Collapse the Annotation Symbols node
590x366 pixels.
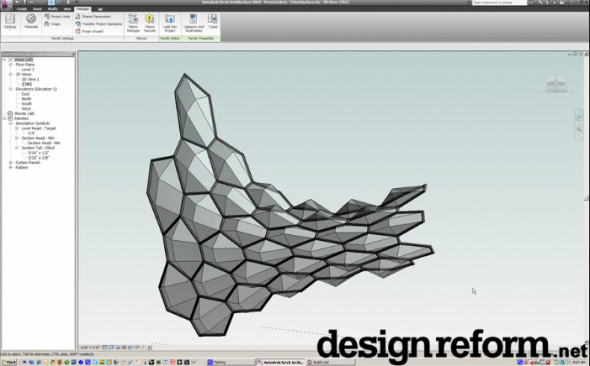click(x=11, y=123)
